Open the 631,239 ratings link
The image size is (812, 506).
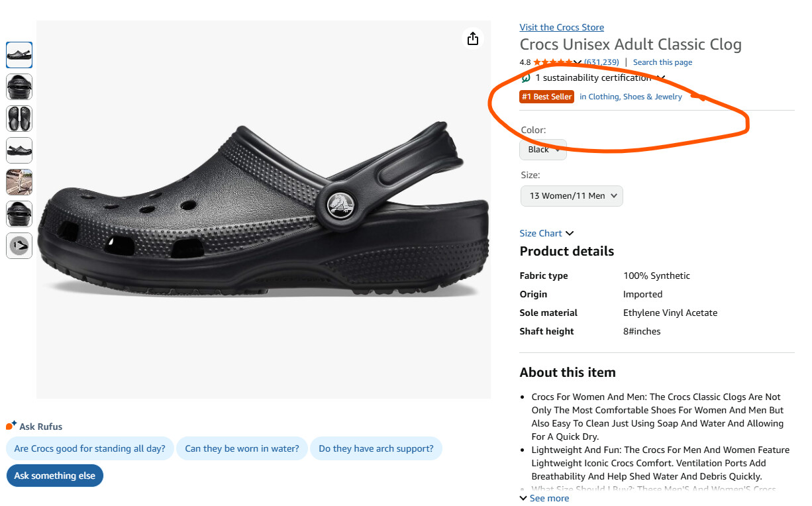pos(601,62)
